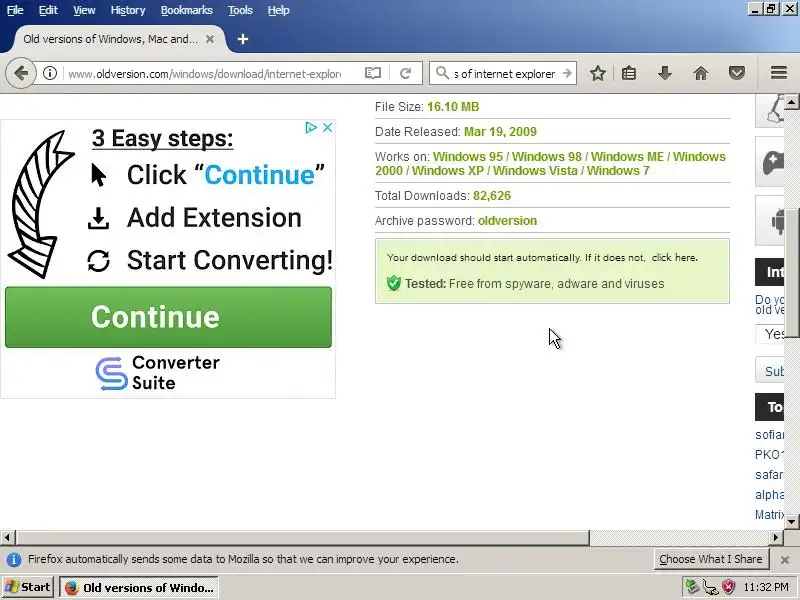Click the 82,626 total downloads value
This screenshot has height=600, width=800.
[492, 196]
